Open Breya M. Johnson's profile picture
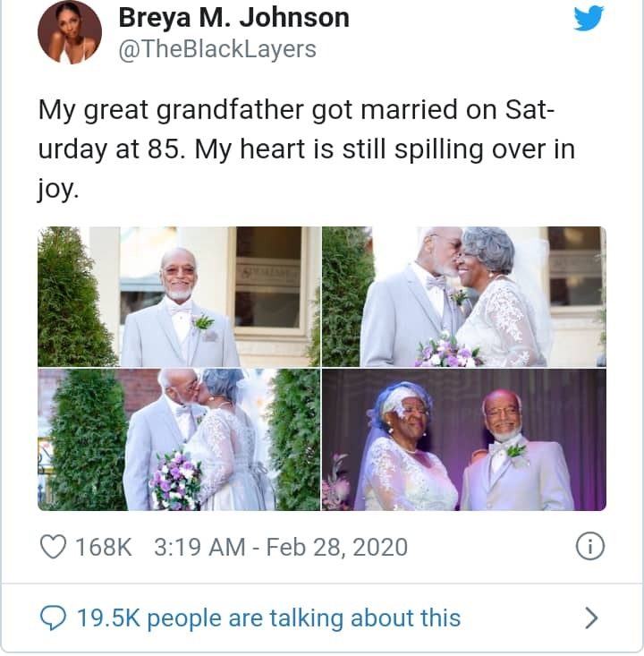Screen dimensions: 644x656 (x=70, y=32)
